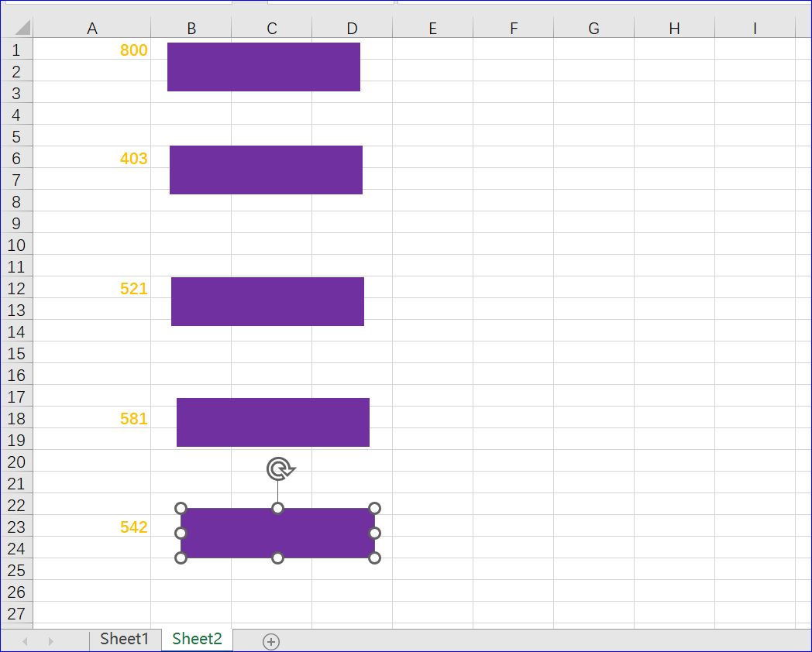Click cell with value 403
The width and height of the screenshot is (812, 652).
click(x=91, y=157)
